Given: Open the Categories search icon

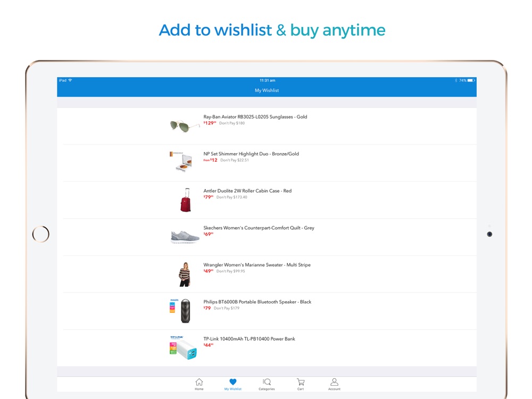Looking at the screenshot, I should (267, 382).
